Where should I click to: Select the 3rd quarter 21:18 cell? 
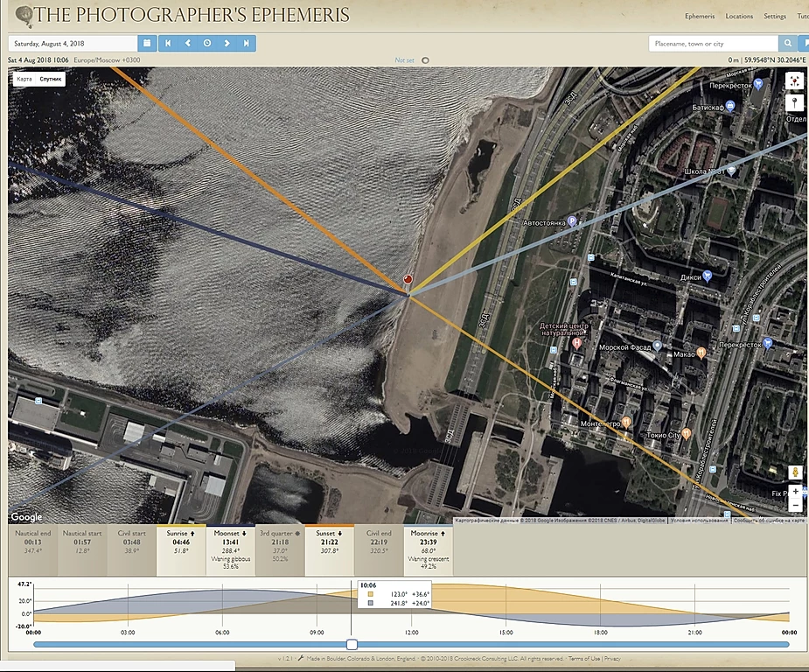280,550
